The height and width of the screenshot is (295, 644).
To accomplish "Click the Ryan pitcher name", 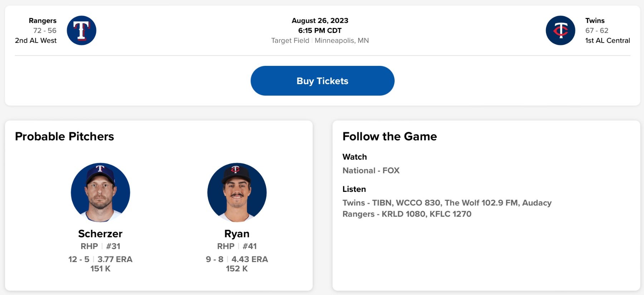I will pyautogui.click(x=237, y=234).
